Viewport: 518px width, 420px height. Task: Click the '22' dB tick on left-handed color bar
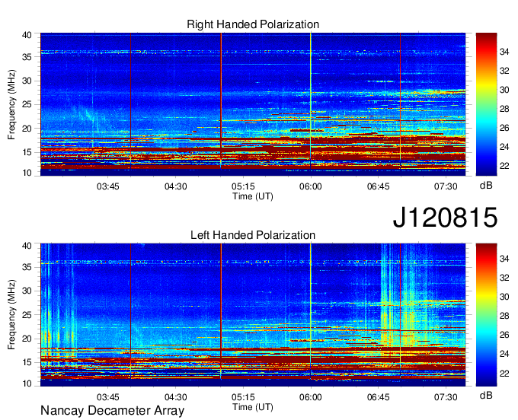pos(504,374)
